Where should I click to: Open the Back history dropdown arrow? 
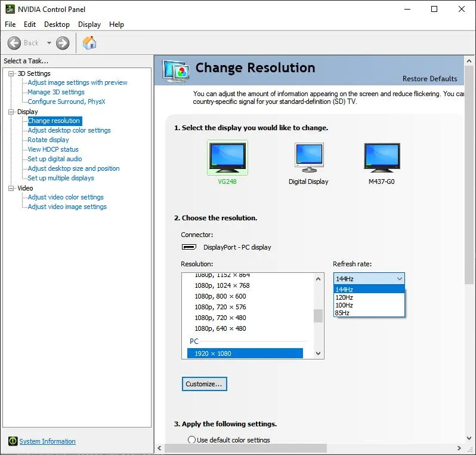(49, 43)
